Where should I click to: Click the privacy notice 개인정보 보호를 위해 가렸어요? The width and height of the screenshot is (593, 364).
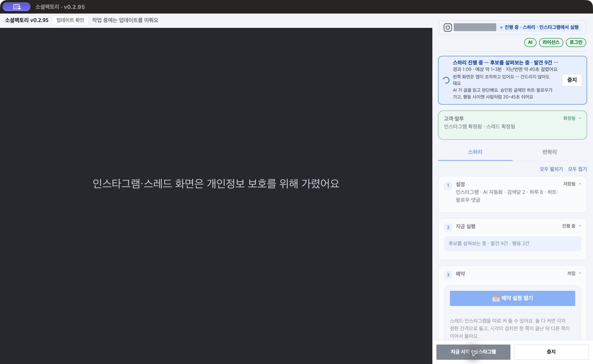(273, 184)
